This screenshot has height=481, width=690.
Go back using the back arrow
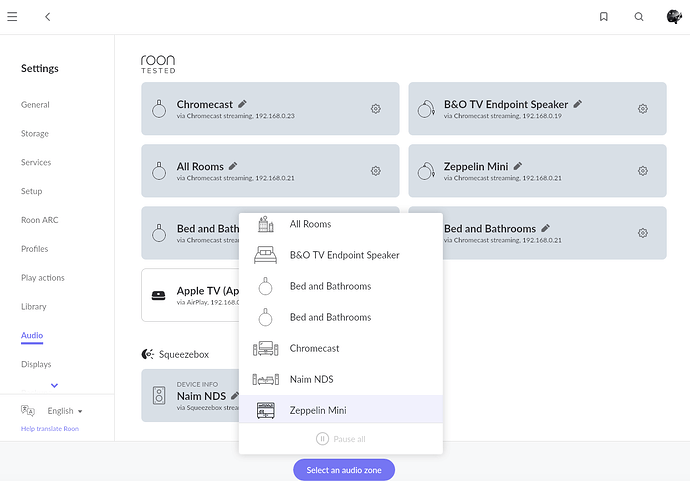point(48,17)
